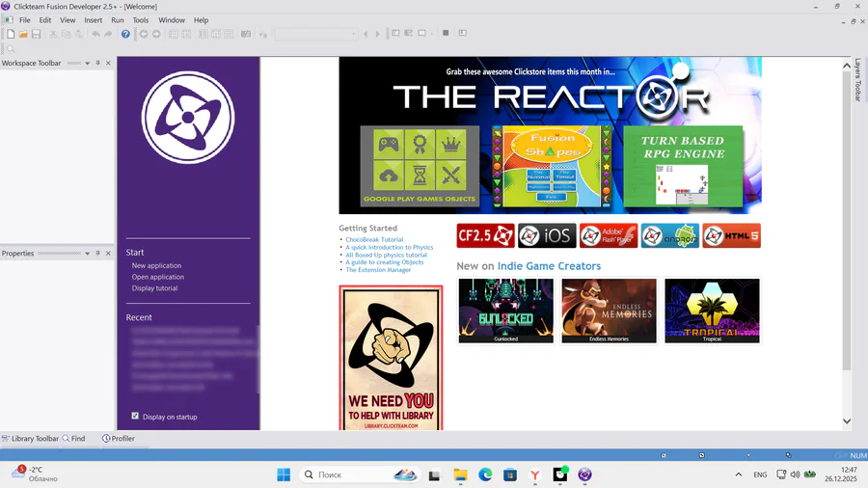Click the Save floppy disk toolbar icon
868x488 pixels.
pyautogui.click(x=36, y=35)
